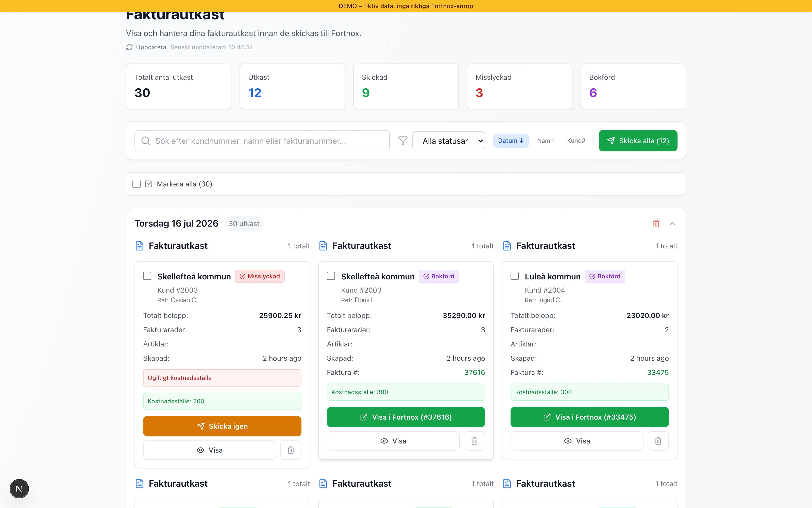Select the Bokförd Skellefteå kommun draft checkbox
The image size is (812, 508).
[331, 276]
